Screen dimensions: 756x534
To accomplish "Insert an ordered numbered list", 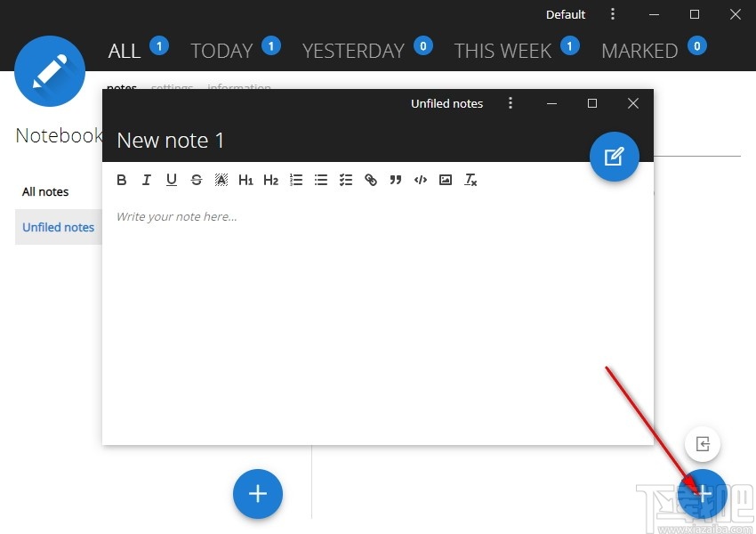I will click(296, 180).
